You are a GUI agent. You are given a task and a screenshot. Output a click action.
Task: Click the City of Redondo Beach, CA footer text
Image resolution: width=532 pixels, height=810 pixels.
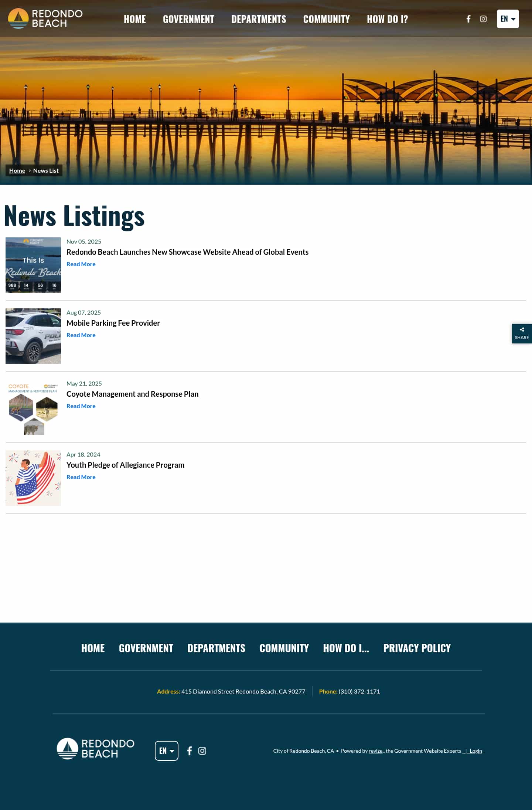[x=303, y=751]
